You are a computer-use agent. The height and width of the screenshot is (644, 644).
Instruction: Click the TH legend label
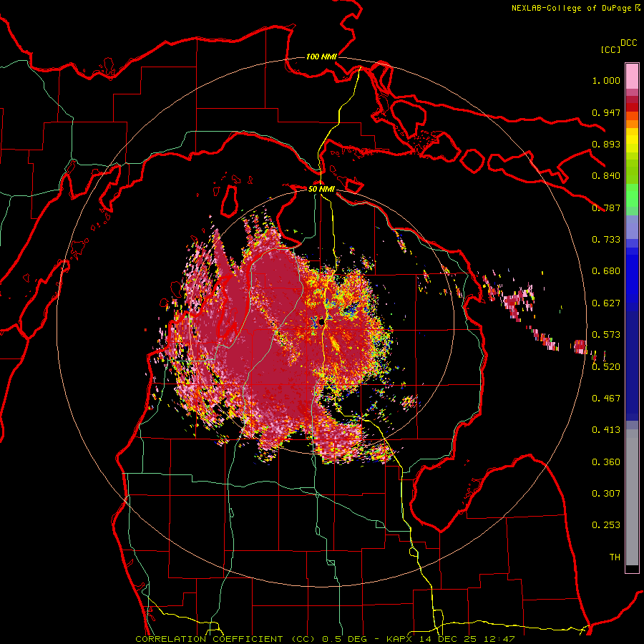click(x=615, y=557)
